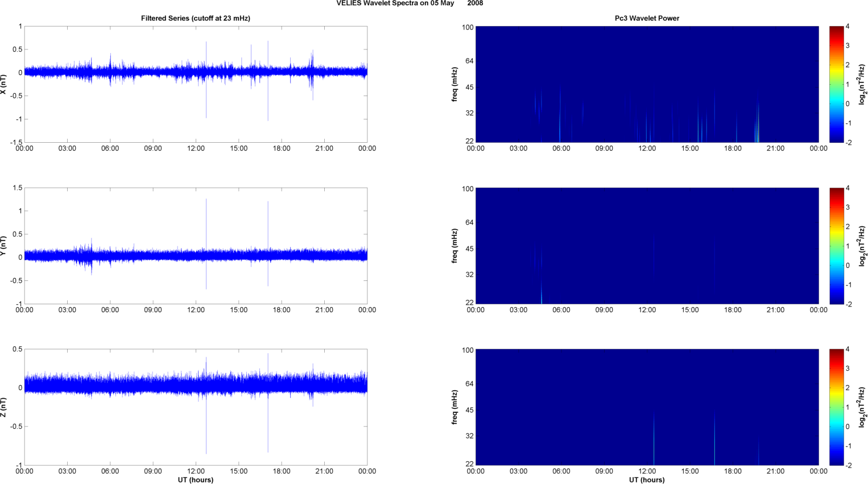Click the bottom Pc3 wavelet power spectrogram
868x484 pixels.
(x=647, y=407)
